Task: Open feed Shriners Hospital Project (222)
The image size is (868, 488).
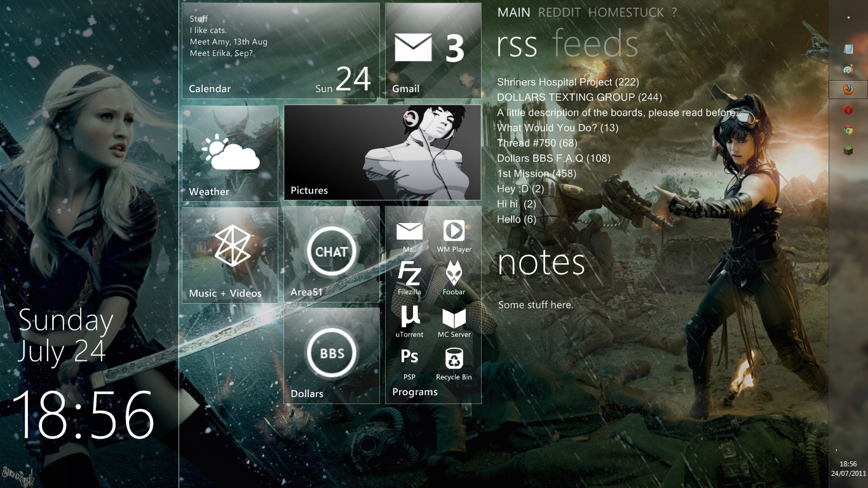Action: coord(568,82)
